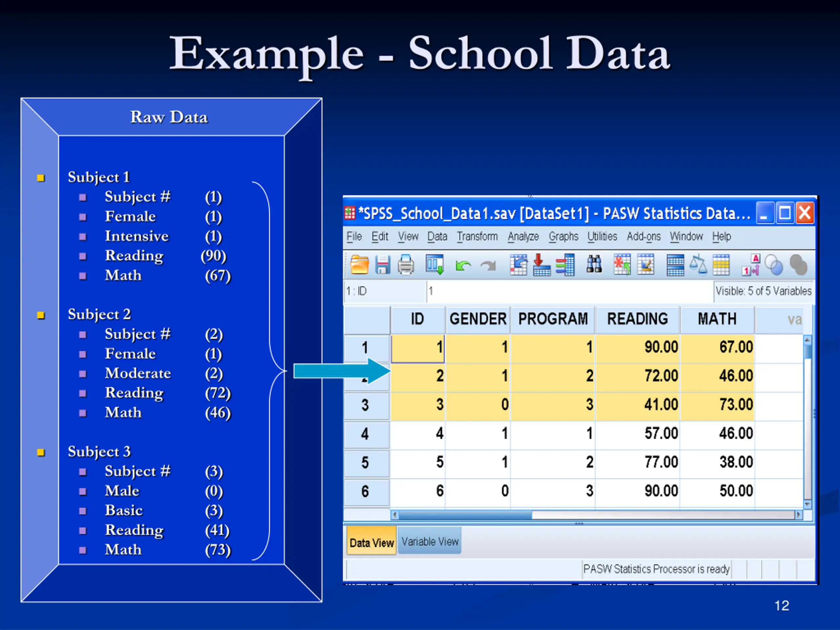Open Recall recently used dialogs icon

(434, 264)
